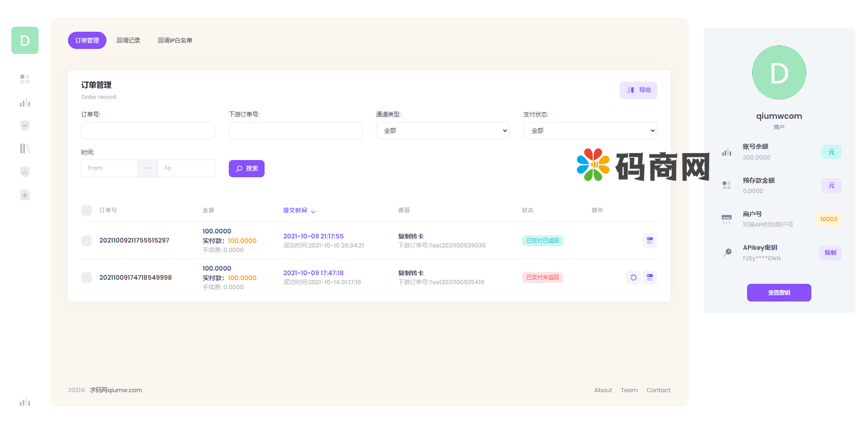Tick the checkbox for order 2021100917471854​9998
This screenshot has width=868, height=423.
pos(87,277)
